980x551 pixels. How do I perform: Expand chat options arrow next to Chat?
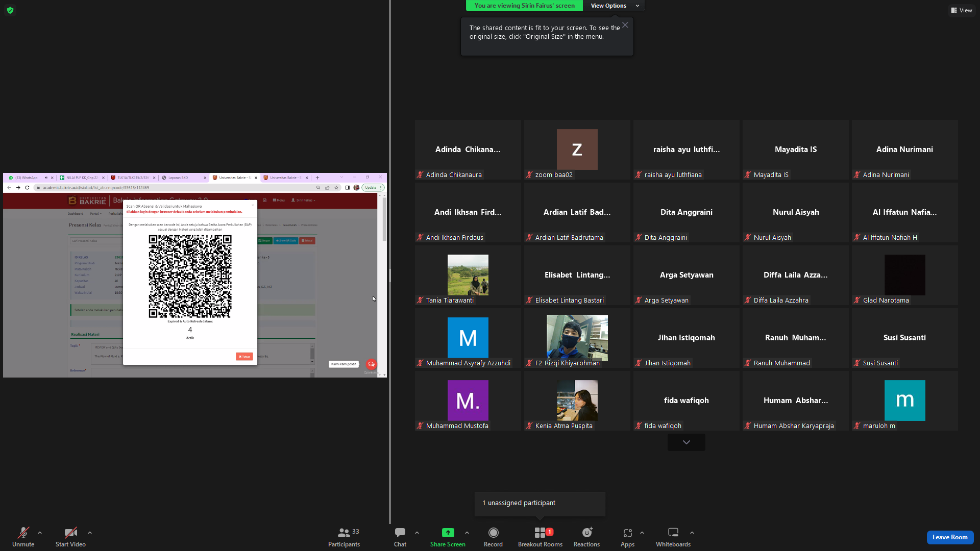point(417,533)
